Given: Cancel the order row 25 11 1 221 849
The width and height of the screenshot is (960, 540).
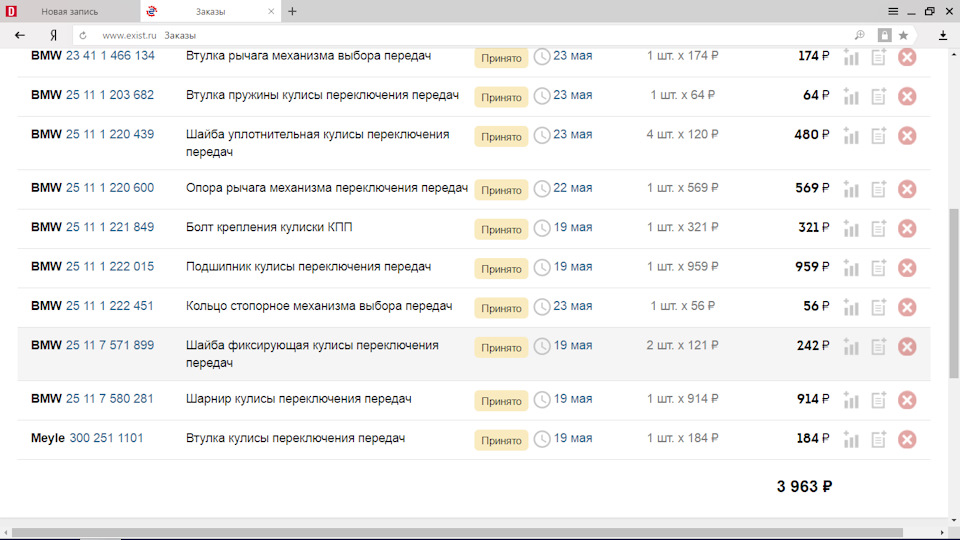Looking at the screenshot, I should point(907,228).
